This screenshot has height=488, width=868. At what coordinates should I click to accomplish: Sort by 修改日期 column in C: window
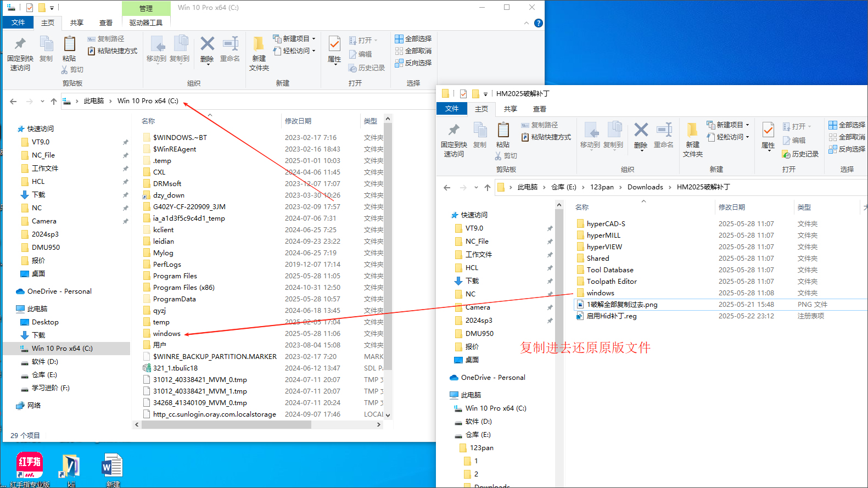pos(298,121)
